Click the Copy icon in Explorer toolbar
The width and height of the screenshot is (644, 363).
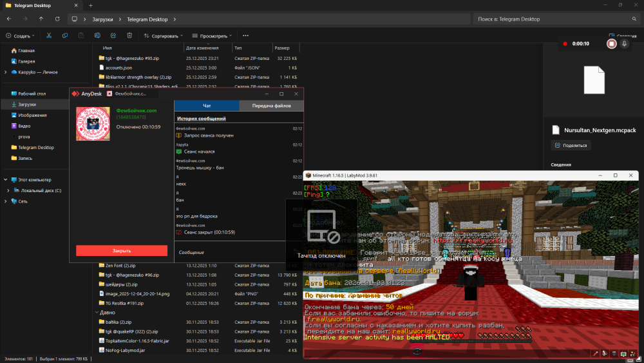click(x=65, y=35)
